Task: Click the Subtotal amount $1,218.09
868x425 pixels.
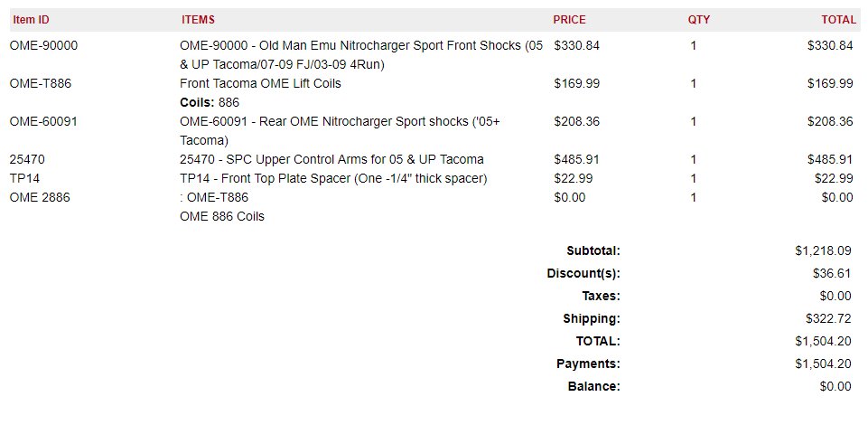Action: [823, 251]
